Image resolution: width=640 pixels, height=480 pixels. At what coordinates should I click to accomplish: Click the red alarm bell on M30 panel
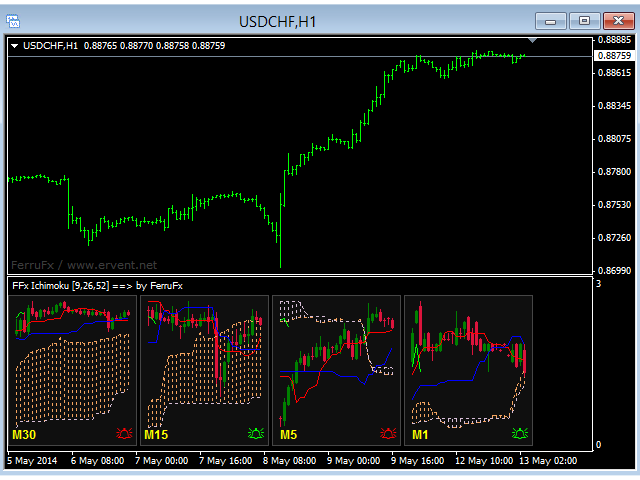pyautogui.click(x=124, y=433)
